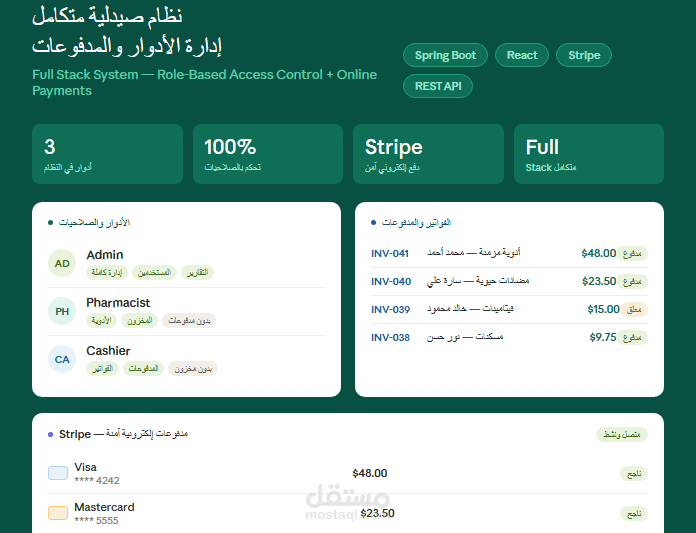The width and height of the screenshot is (696, 533).
Task: Select the Stripe tag in the header
Action: 584,55
